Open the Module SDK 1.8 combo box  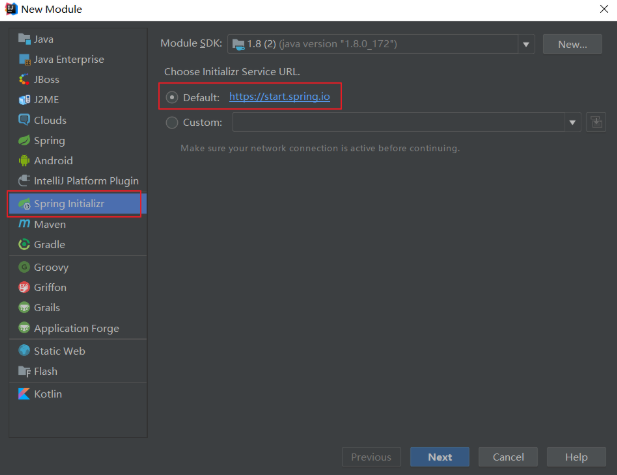[381, 44]
